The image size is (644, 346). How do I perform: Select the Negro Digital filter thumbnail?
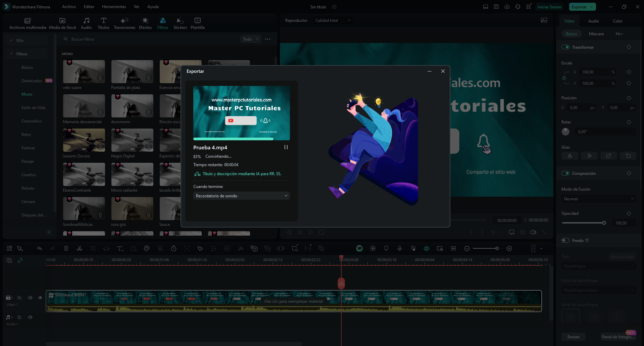pos(132,140)
